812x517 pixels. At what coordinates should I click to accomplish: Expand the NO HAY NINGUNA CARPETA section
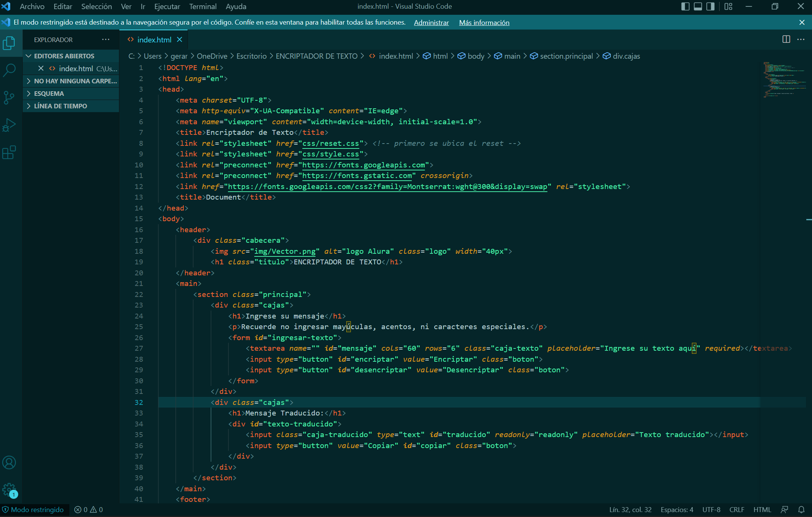coord(71,81)
